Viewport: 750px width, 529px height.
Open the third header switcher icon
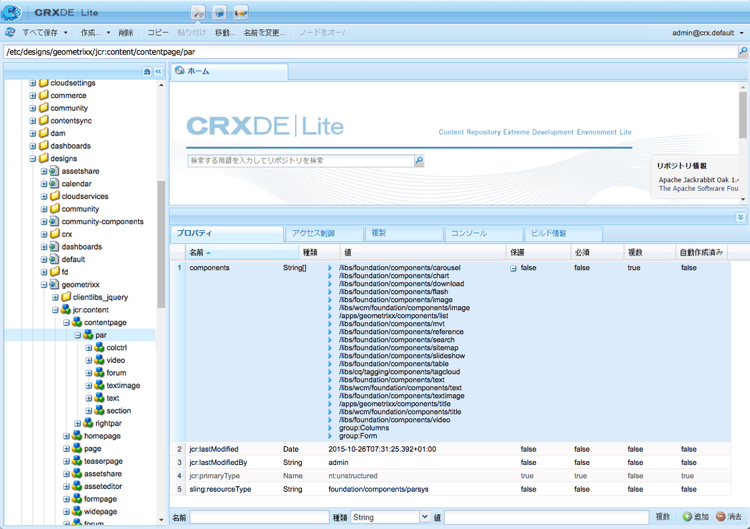pos(241,12)
